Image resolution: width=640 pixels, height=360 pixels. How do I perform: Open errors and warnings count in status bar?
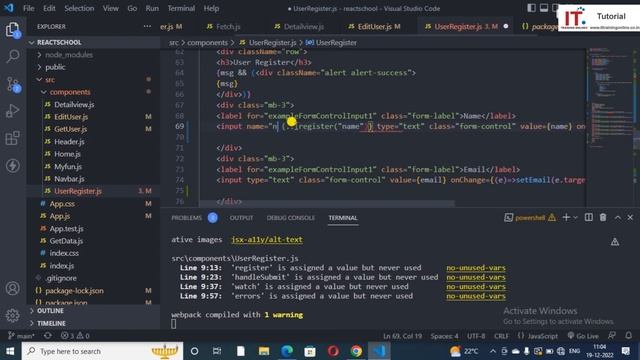tap(75, 336)
